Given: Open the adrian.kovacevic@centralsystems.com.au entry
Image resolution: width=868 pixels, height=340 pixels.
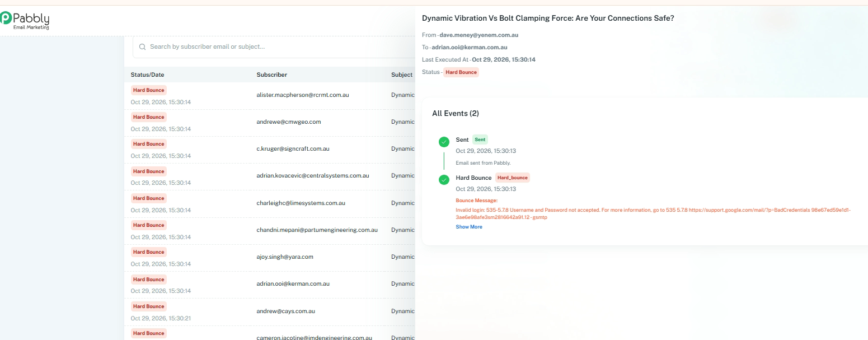Looking at the screenshot, I should (x=313, y=176).
